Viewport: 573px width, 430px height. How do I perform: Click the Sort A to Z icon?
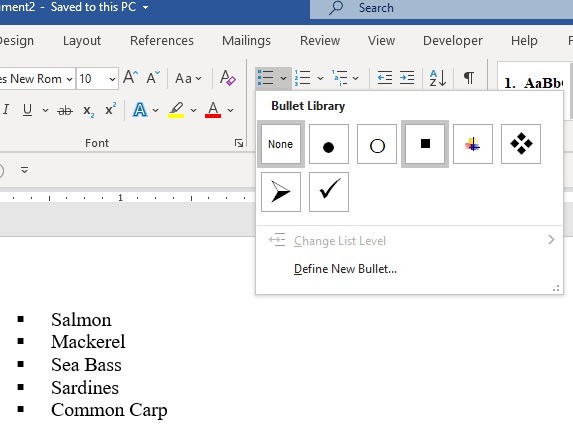point(438,78)
